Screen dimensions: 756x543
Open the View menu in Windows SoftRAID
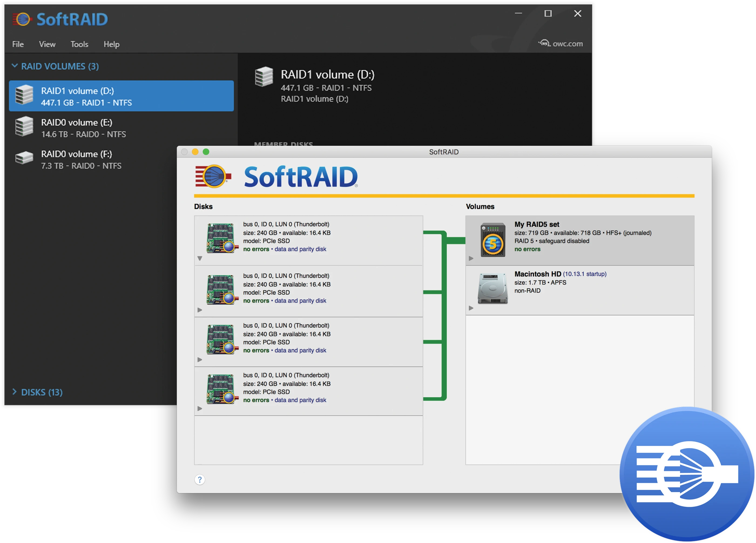click(47, 44)
